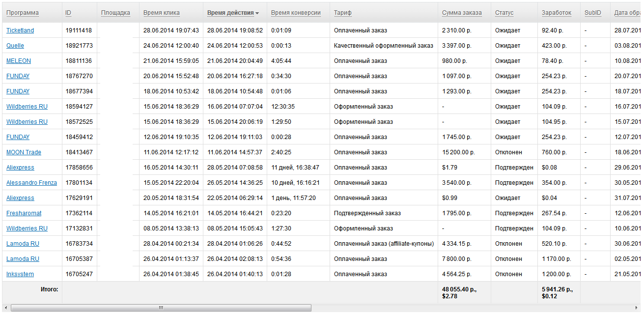
Task: Open the Fresharomat program link
Action: 24,213
